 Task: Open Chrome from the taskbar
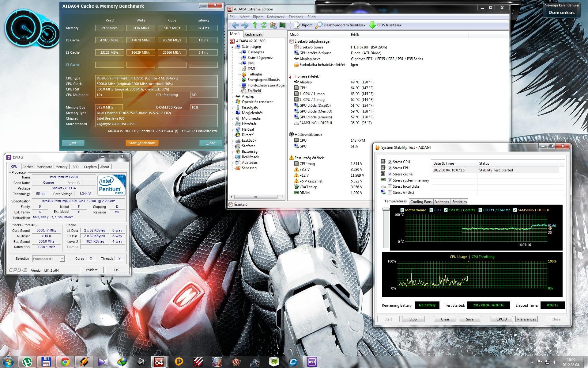[x=65, y=362]
